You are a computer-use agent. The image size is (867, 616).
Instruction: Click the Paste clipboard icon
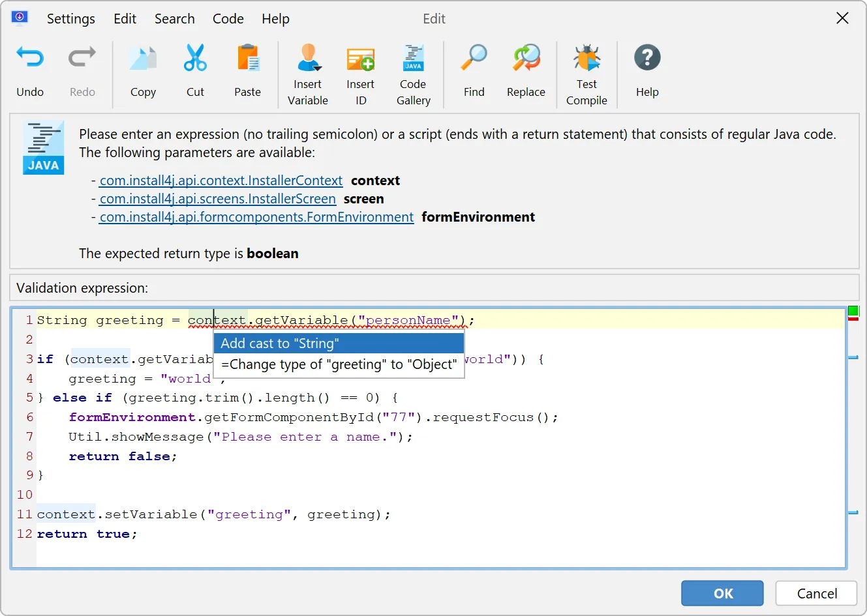[x=248, y=59]
